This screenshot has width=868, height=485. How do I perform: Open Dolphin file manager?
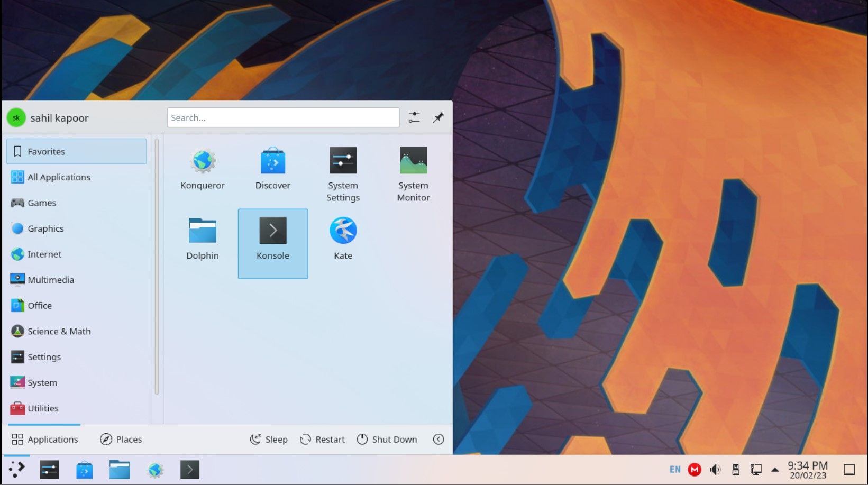[x=202, y=238]
